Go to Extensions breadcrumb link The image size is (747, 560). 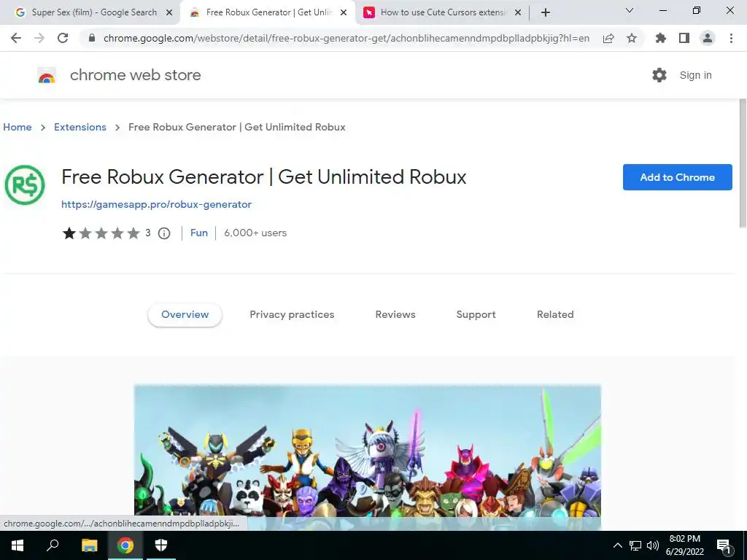(x=80, y=127)
